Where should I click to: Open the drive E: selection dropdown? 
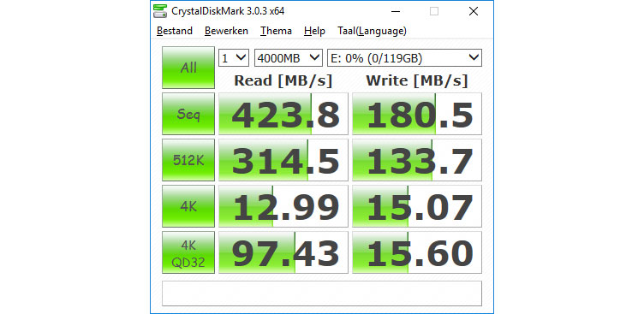click(x=404, y=58)
